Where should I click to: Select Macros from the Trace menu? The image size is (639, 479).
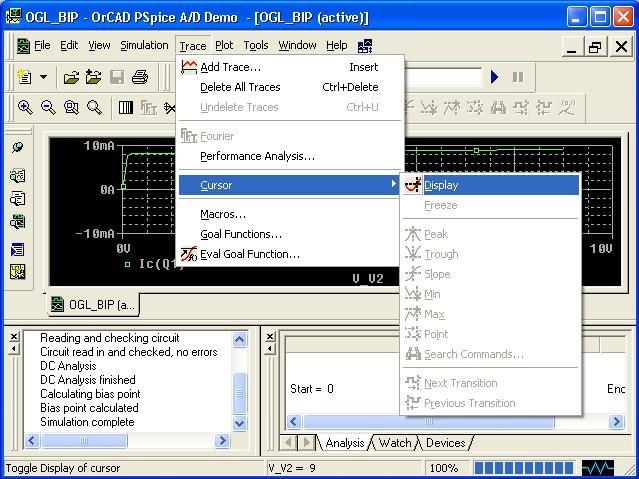coord(290,214)
